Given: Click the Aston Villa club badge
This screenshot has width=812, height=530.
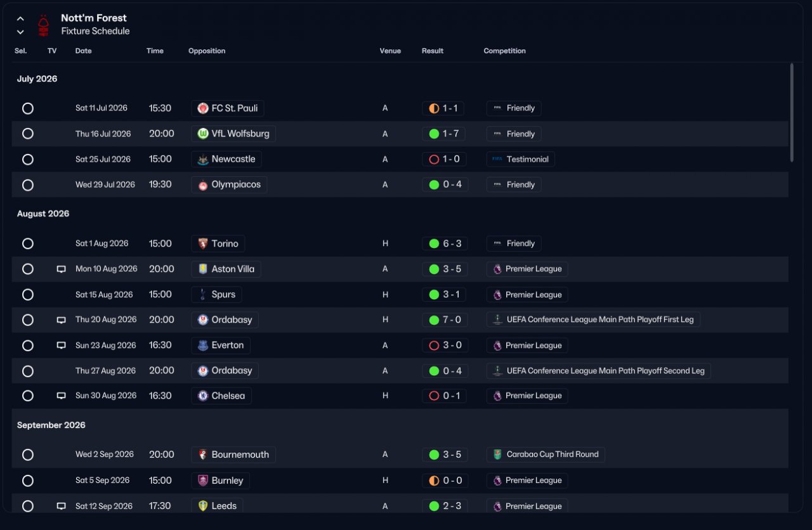Looking at the screenshot, I should pyautogui.click(x=203, y=269).
